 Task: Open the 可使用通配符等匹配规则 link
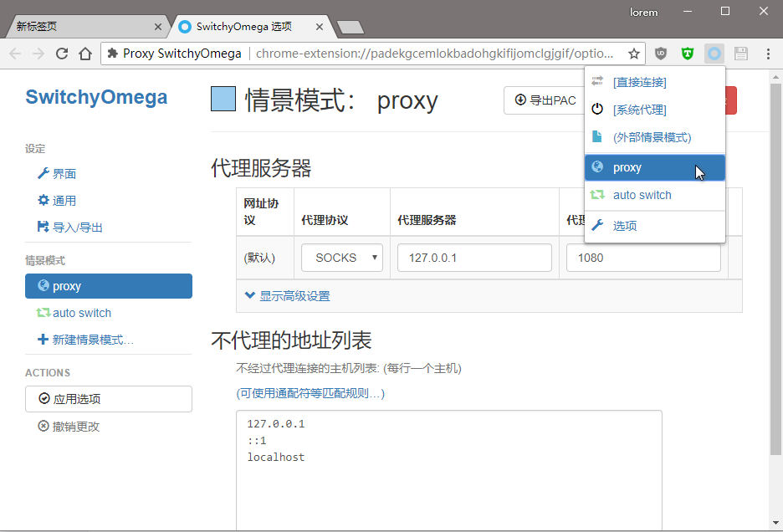pos(310,393)
